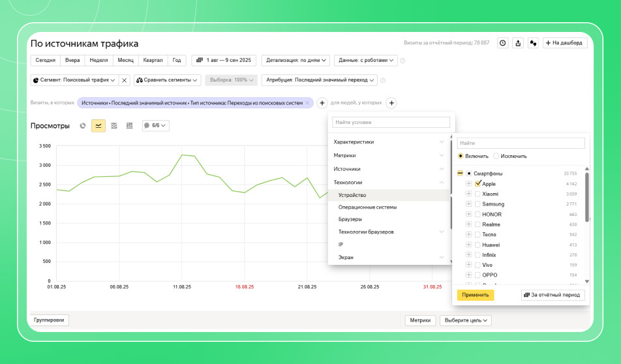This screenshot has width=621, height=364.
Task: Switch to pie chart view
Action: [x=83, y=125]
